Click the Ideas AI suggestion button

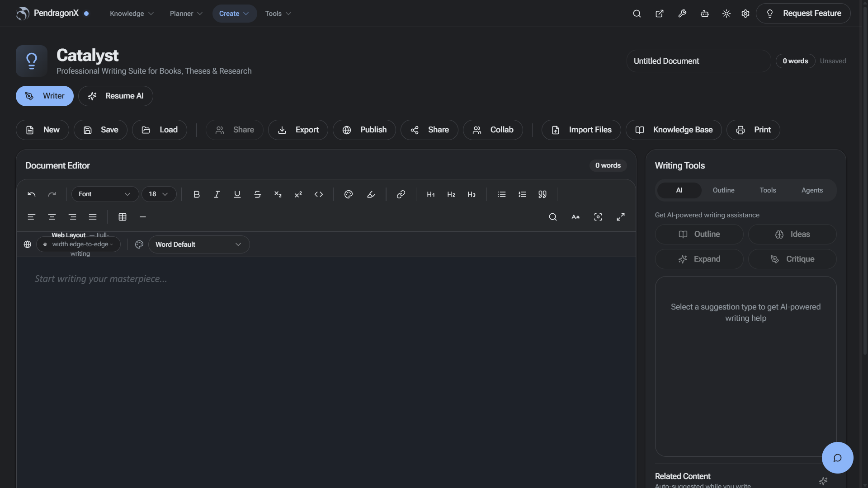pyautogui.click(x=792, y=235)
